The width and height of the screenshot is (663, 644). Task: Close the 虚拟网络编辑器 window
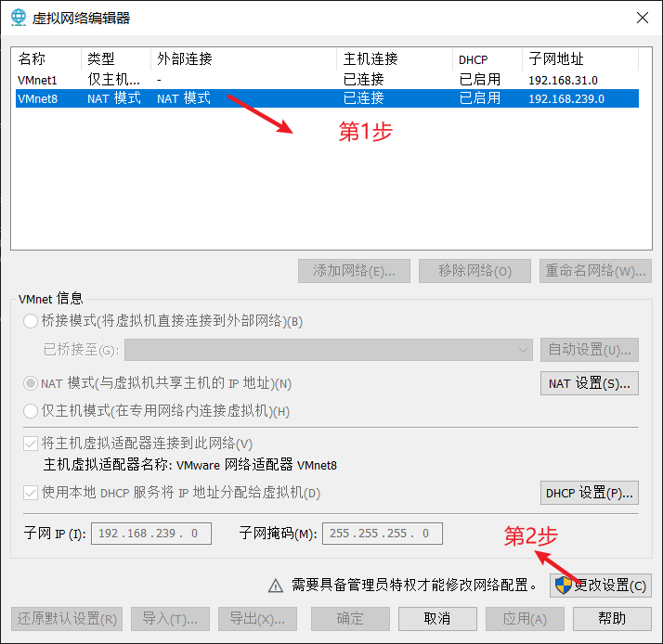(643, 18)
